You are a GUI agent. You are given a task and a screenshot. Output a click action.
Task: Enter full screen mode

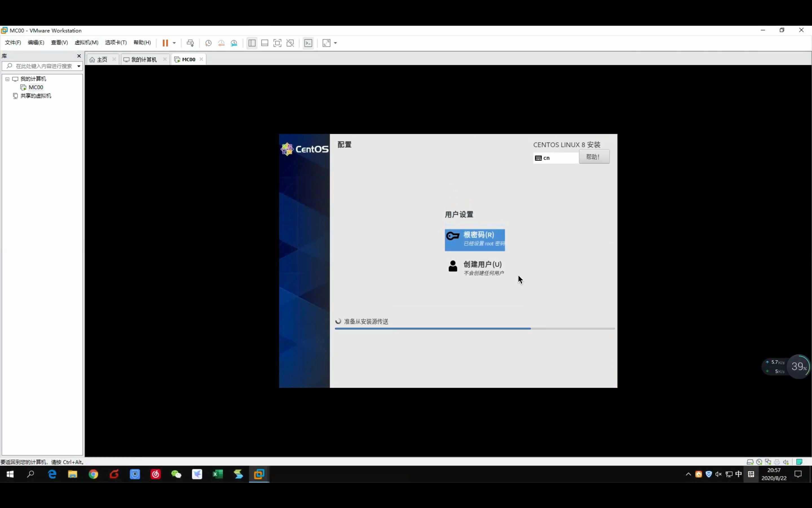tap(277, 43)
